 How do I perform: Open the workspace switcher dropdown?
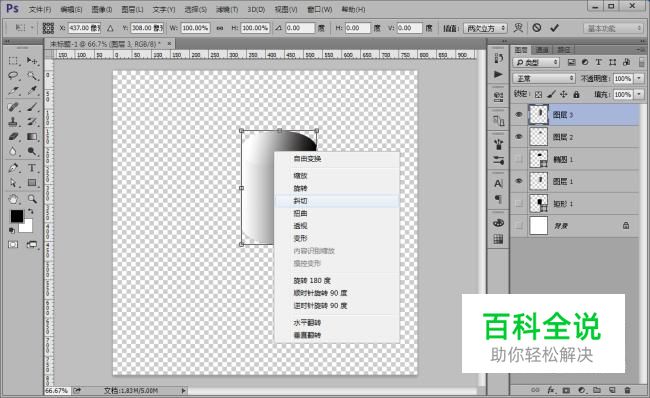(x=612, y=28)
